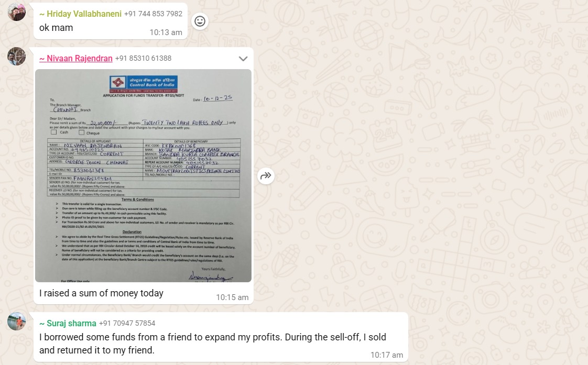Expand message options chevron on Nivaan's message
The image size is (588, 365).
[243, 59]
